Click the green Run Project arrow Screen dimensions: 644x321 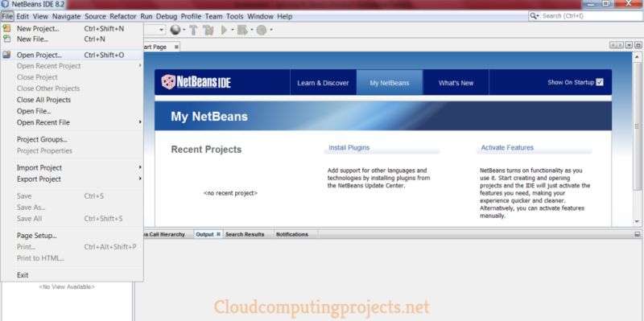[224, 30]
